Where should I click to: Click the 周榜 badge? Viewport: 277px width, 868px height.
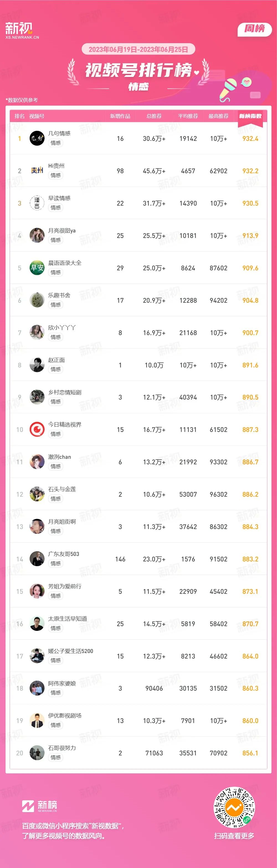tap(255, 29)
